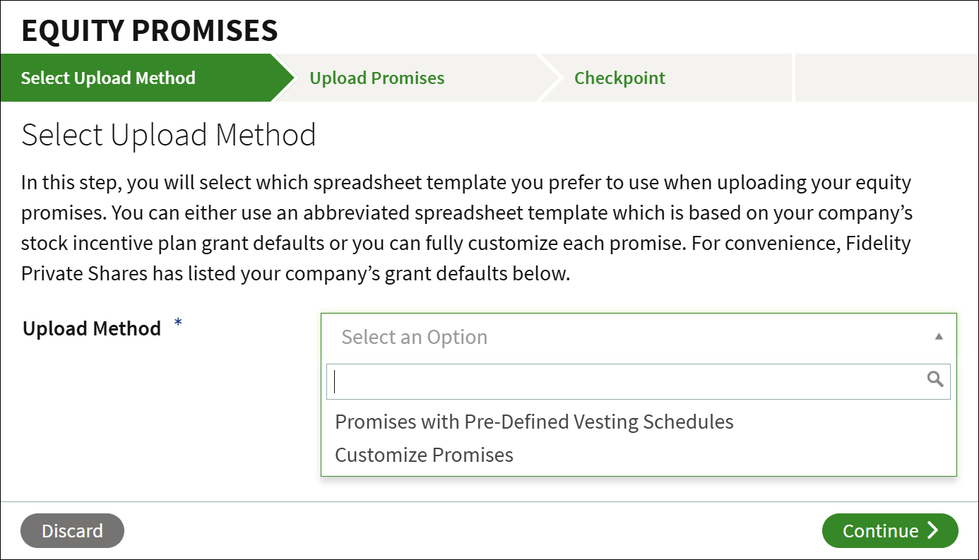Open the Select an Option combo box
Viewport: 979px width, 560px height.
tap(639, 337)
